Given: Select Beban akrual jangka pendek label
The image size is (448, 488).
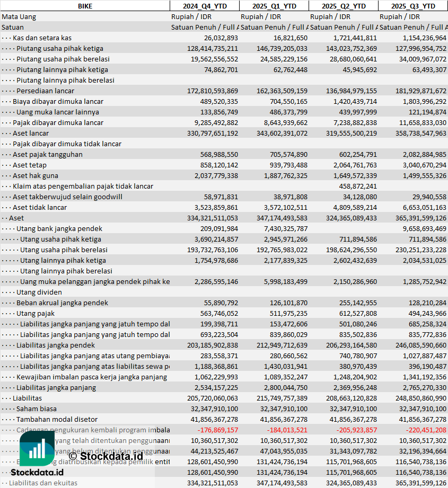Looking at the screenshot, I should (x=62, y=303).
